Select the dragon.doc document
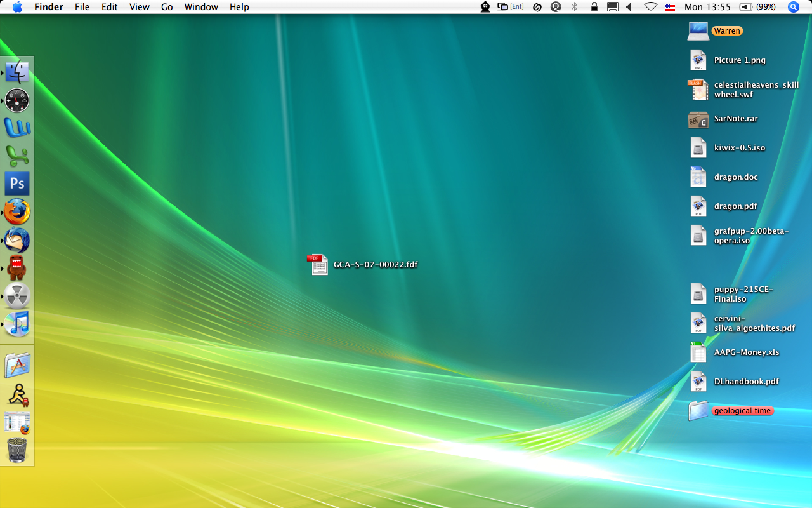 click(698, 177)
